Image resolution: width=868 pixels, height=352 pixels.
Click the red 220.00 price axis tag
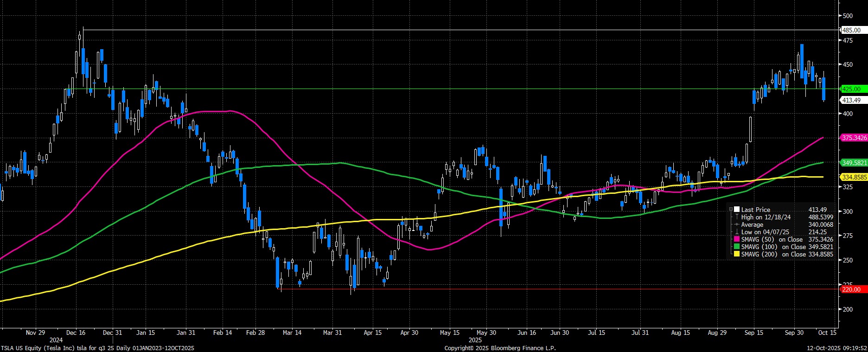(x=851, y=289)
